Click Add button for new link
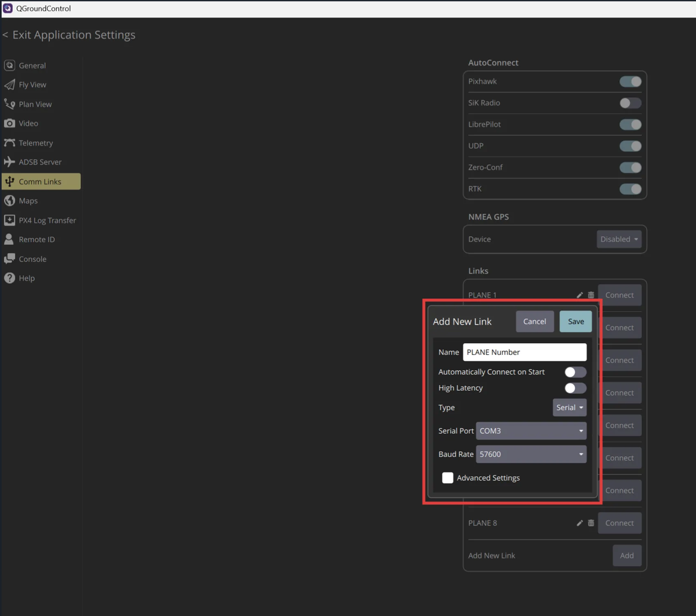This screenshot has width=696, height=616. pos(627,555)
